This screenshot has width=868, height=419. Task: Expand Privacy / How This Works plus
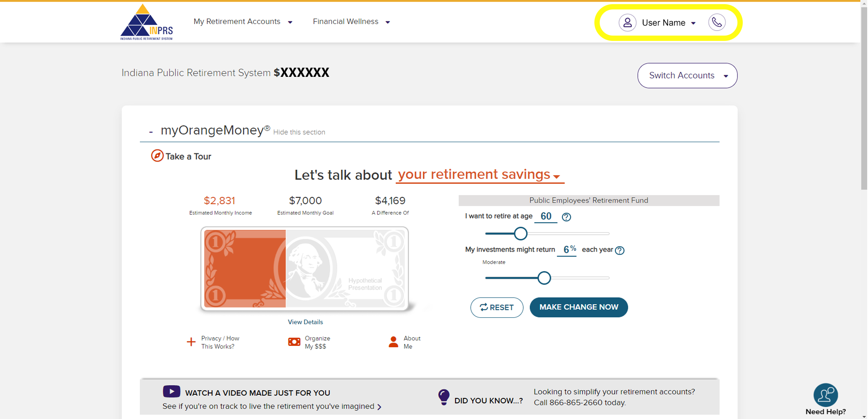pos(191,342)
